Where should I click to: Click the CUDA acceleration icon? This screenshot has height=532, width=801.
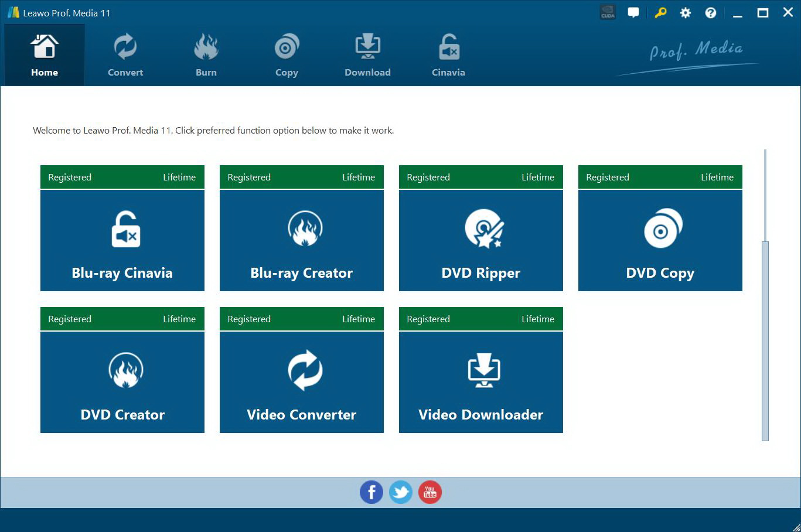tap(608, 12)
